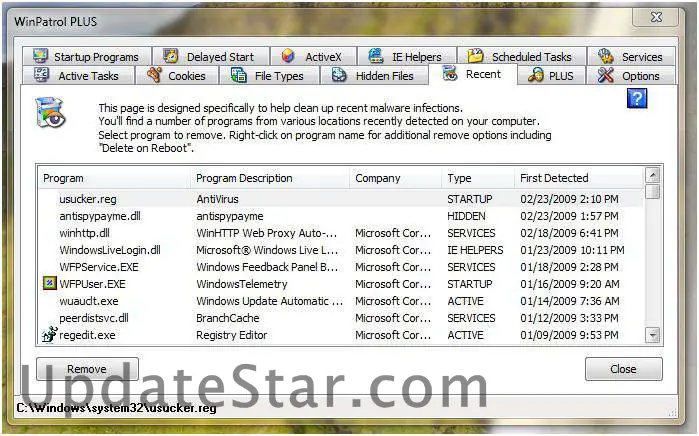This screenshot has height=436, width=699.
Task: Select the WFPService.EXE entry
Action: coord(99,267)
